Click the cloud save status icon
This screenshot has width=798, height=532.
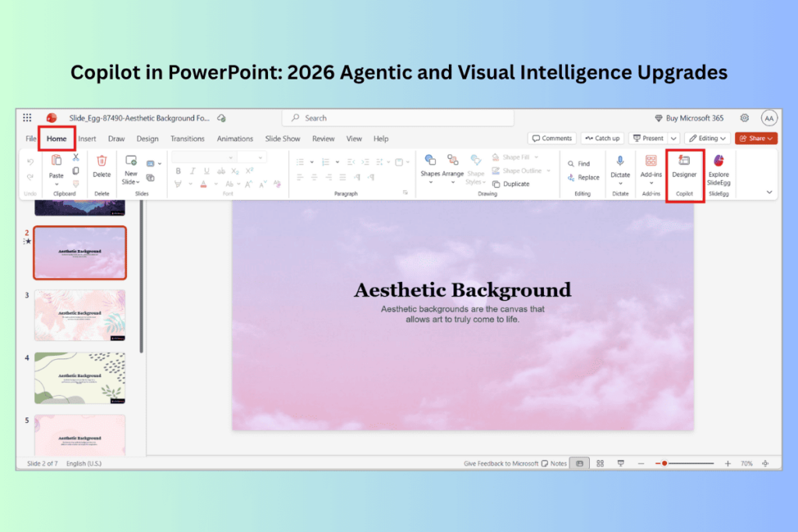pyautogui.click(x=221, y=118)
